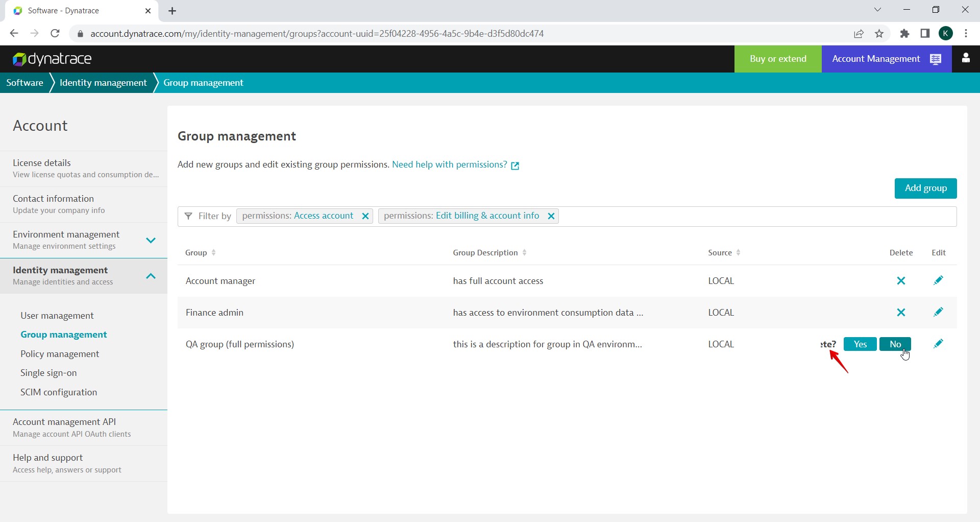Delete the Account manager group
Screen dimensions: 980x522
(x=901, y=281)
